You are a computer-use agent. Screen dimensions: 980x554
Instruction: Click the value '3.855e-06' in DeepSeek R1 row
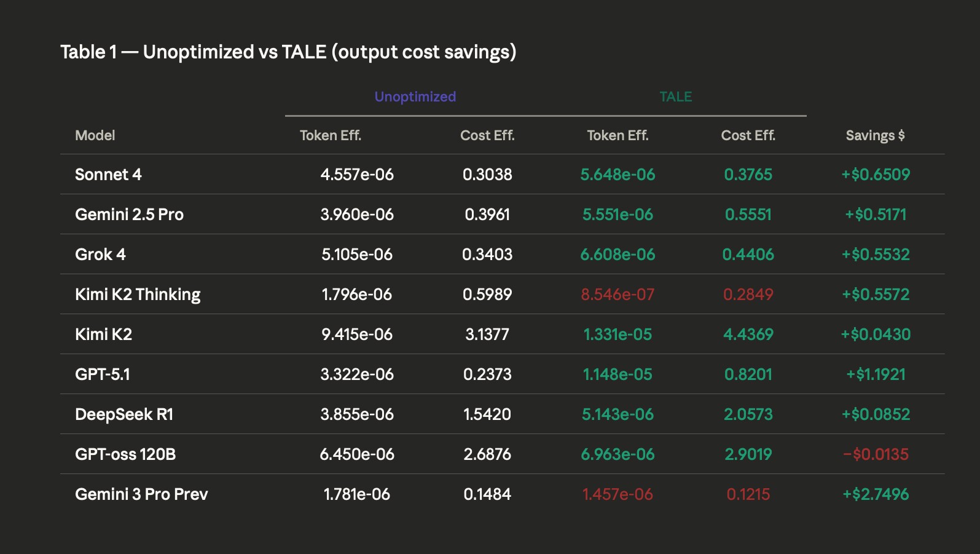coord(357,414)
